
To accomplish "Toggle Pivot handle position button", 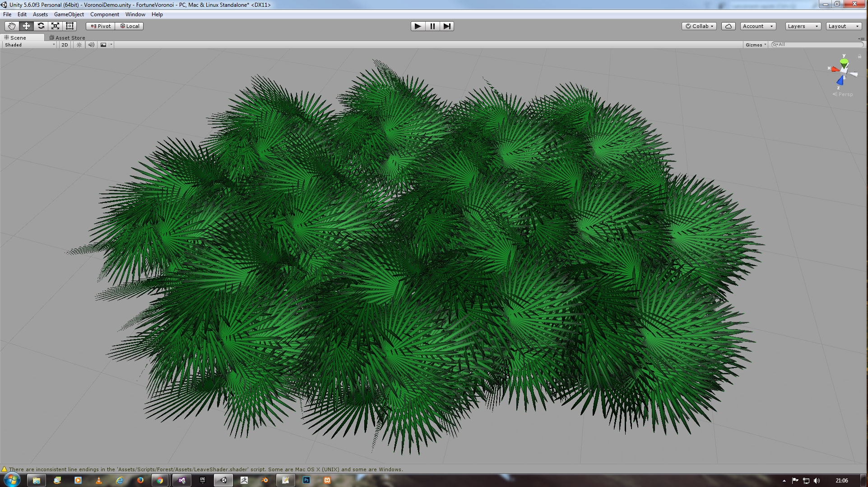I will [101, 26].
